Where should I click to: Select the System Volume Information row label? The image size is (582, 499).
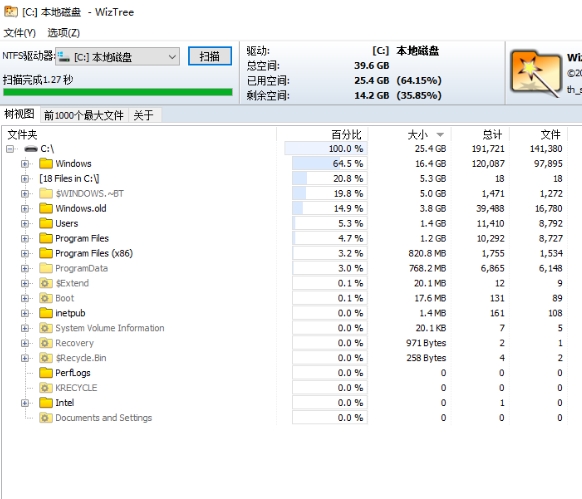point(110,328)
